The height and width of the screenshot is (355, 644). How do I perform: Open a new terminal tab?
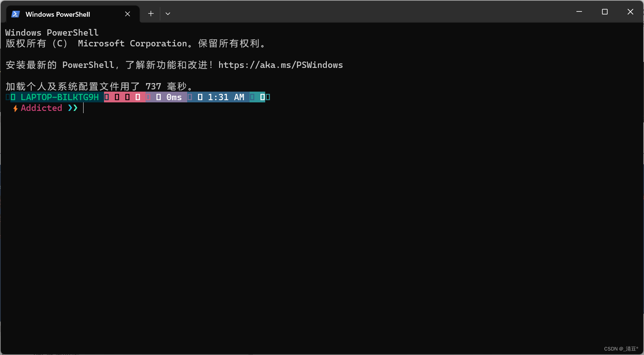click(151, 14)
